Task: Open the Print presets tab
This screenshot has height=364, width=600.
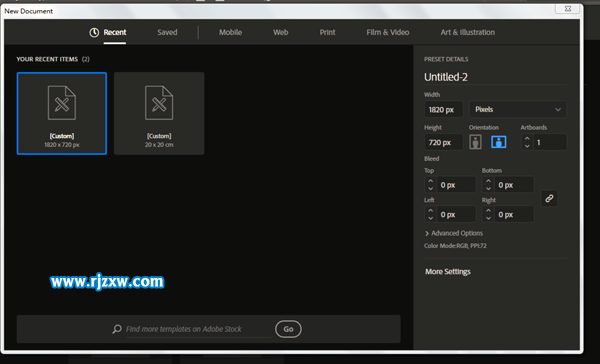Action: pyautogui.click(x=327, y=33)
